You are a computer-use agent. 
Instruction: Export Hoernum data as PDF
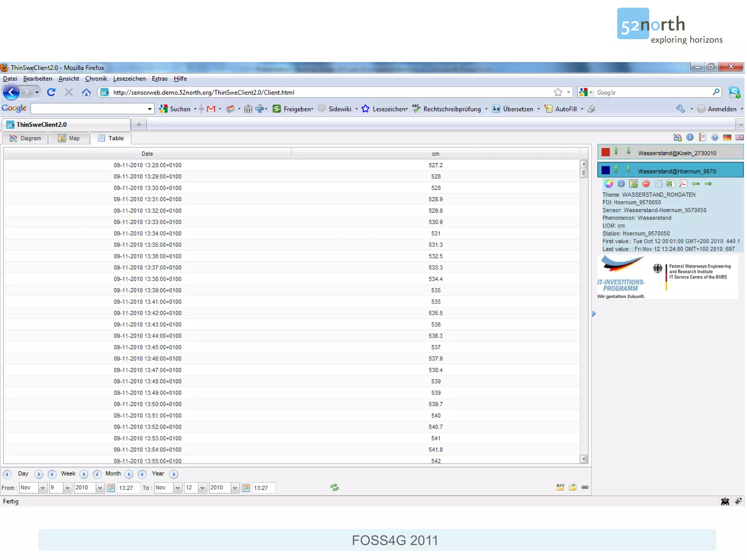683,184
